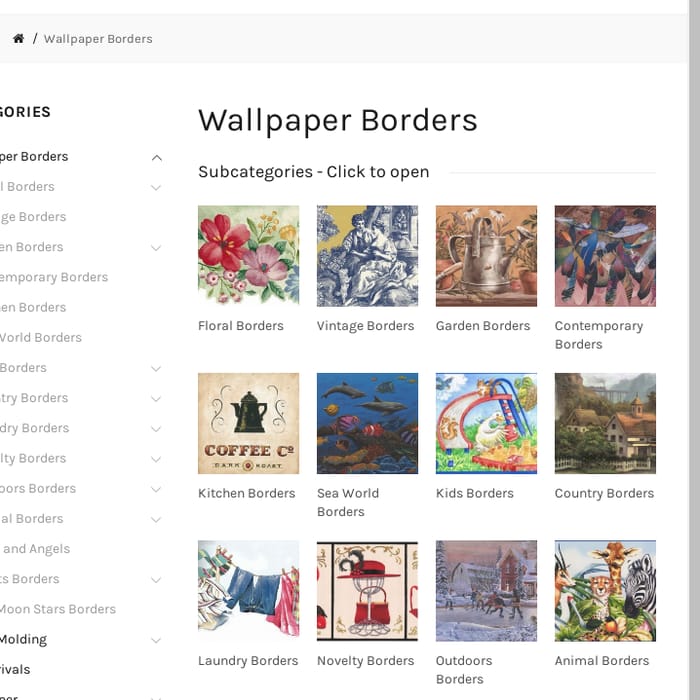
Task: Select Kitchen Borders in the sidebar list
Action: (33, 307)
